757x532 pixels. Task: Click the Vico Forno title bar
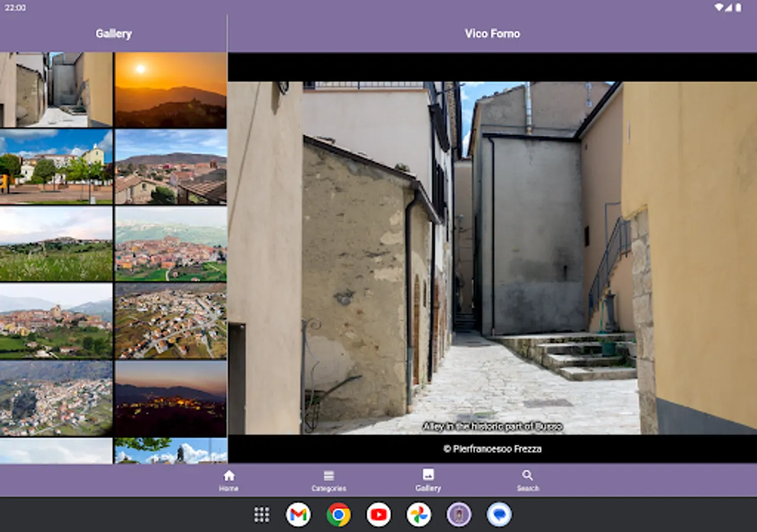tap(492, 34)
